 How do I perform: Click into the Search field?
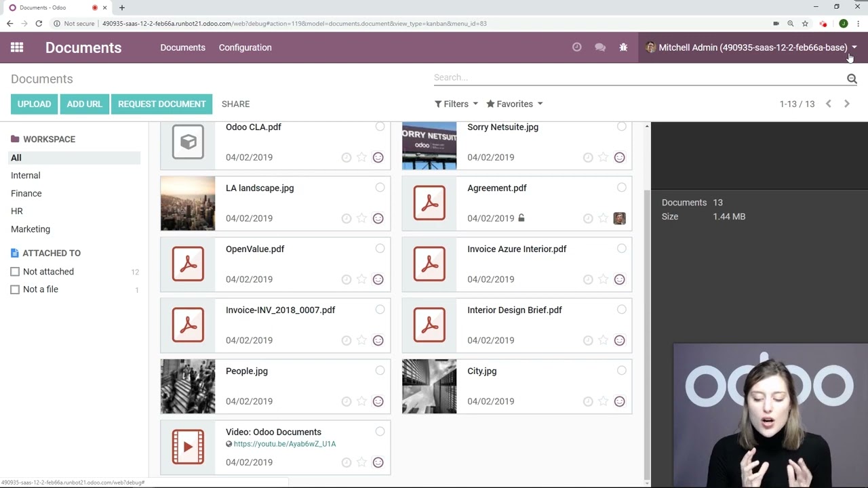(x=637, y=78)
